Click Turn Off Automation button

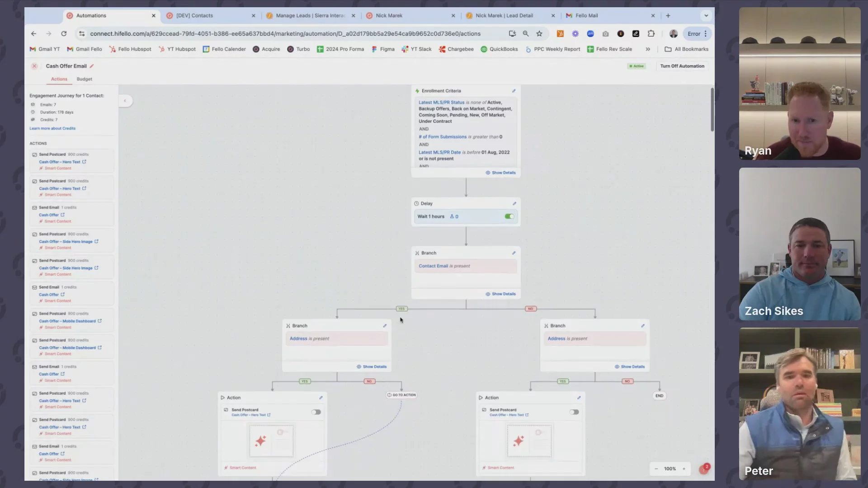click(x=682, y=66)
